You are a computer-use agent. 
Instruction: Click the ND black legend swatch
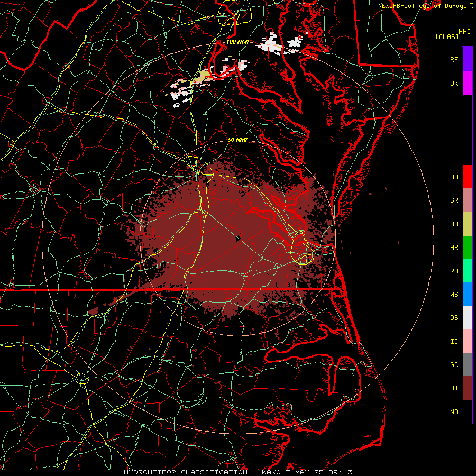[x=467, y=411]
